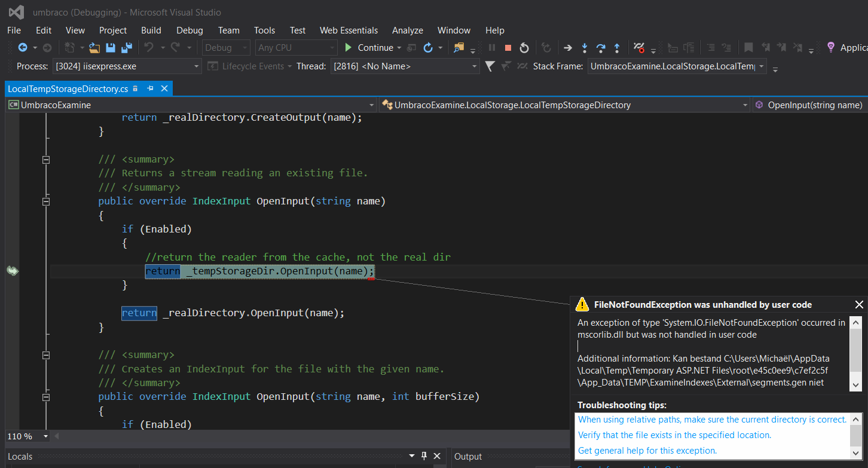Open the LocalTempStorageDirectory class navigation dropdown
Viewport: 868px width, 468px height.
point(745,105)
